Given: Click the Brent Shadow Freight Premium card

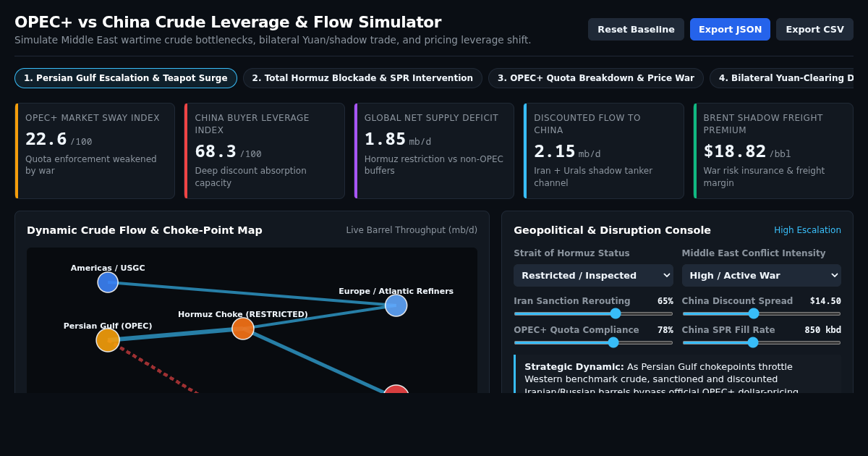Looking at the screenshot, I should click(x=773, y=151).
